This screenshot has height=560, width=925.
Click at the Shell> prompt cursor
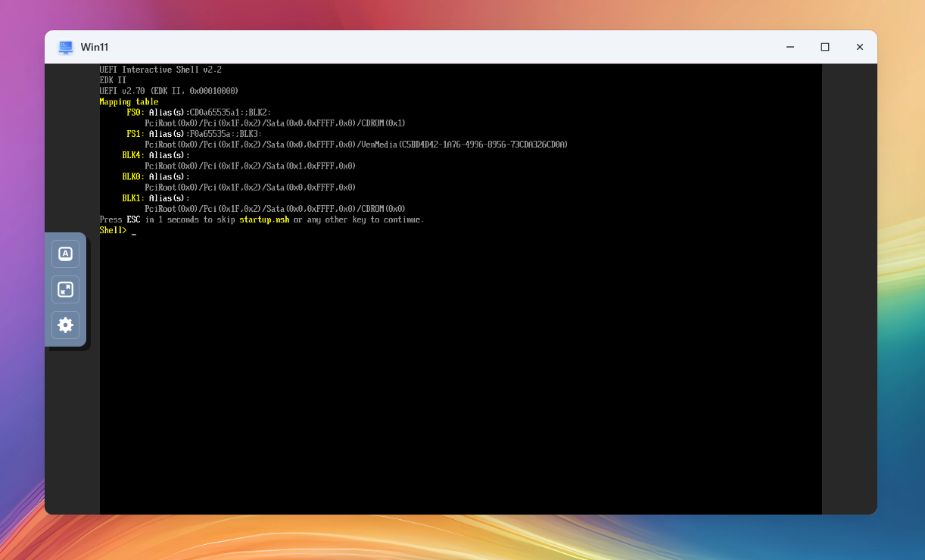[134, 231]
